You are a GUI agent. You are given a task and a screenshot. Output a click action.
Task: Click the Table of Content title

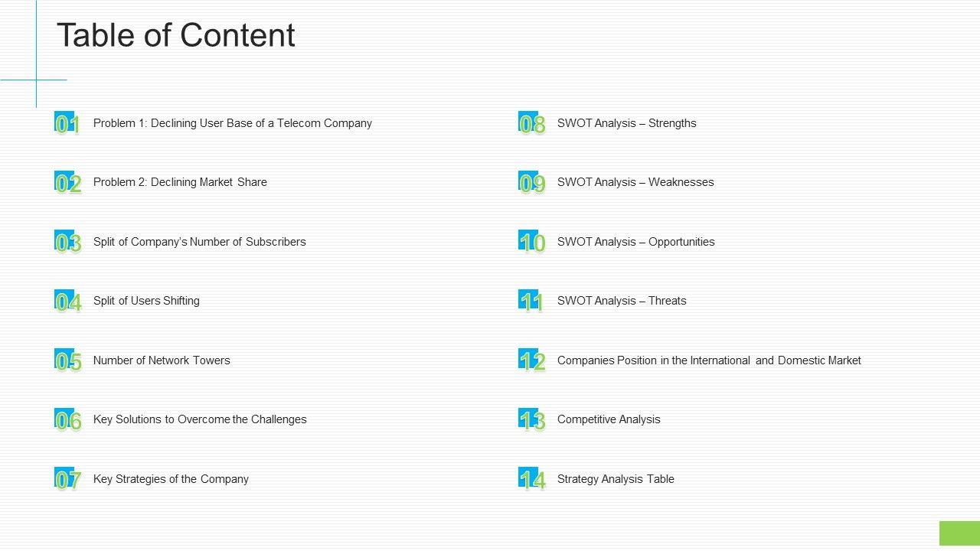click(176, 35)
